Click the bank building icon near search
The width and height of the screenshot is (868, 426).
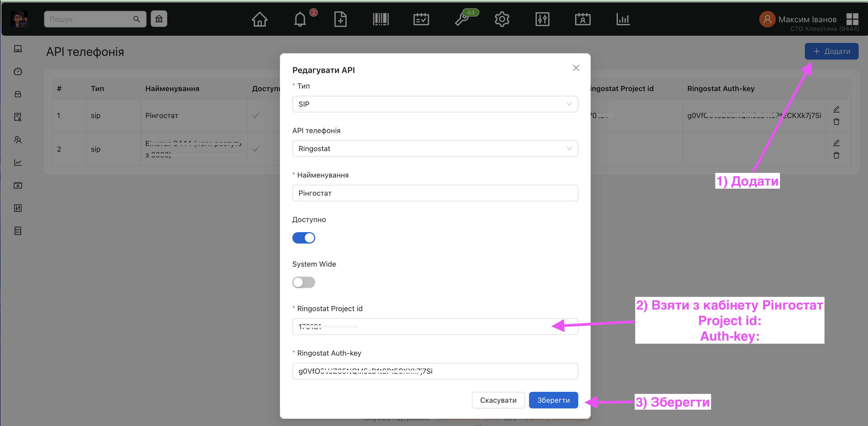tap(159, 19)
